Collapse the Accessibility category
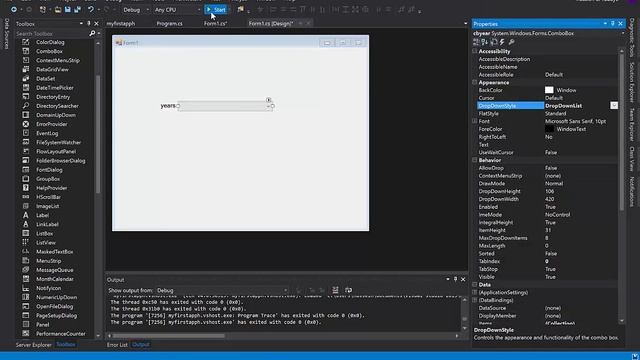640x360 pixels. pos(475,51)
